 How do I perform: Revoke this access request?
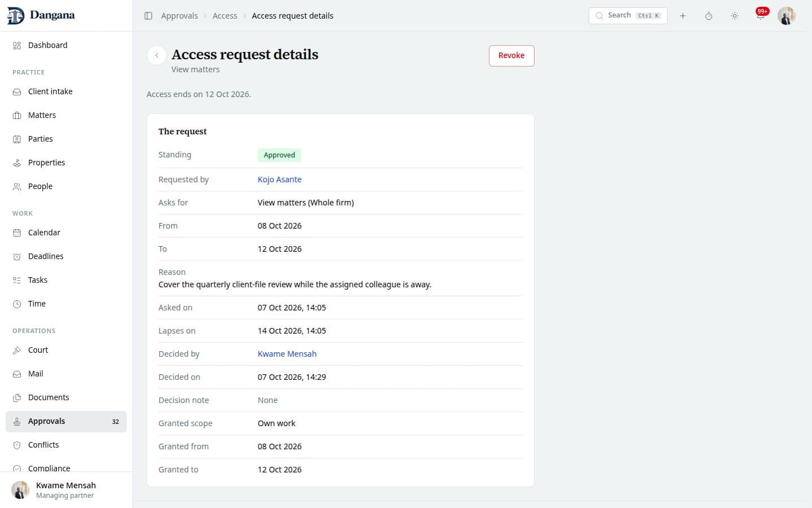click(511, 55)
